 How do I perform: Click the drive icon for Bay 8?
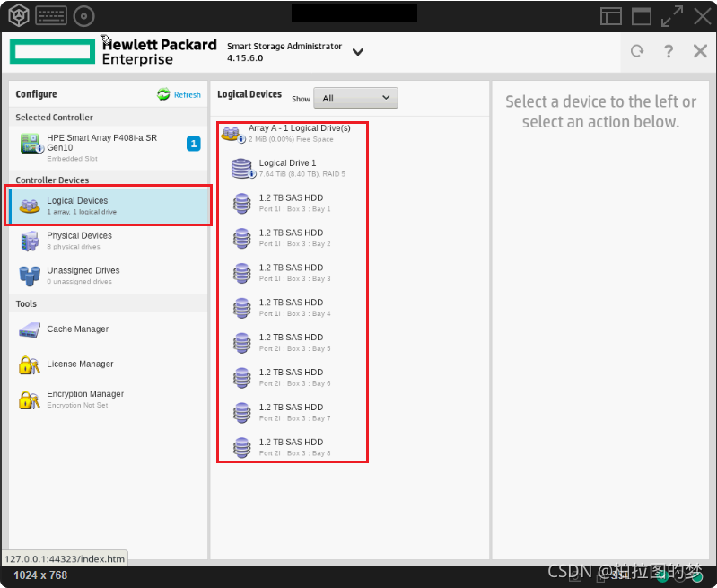pyautogui.click(x=242, y=448)
